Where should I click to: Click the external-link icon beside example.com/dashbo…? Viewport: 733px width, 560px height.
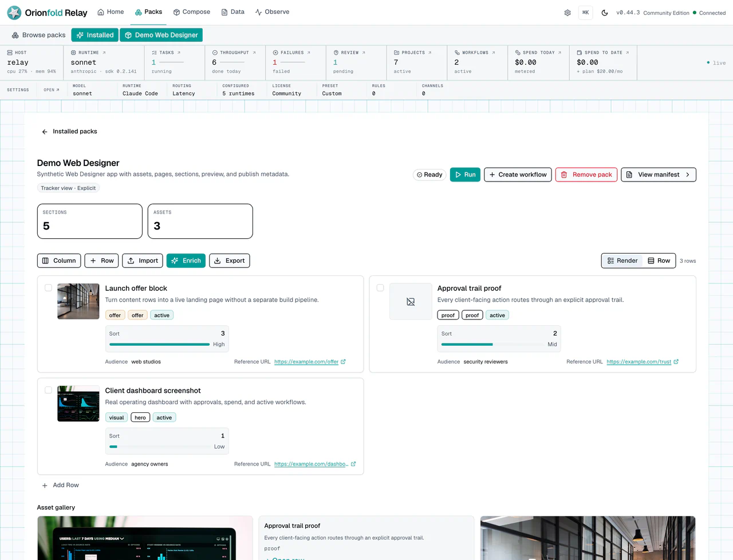(353, 464)
